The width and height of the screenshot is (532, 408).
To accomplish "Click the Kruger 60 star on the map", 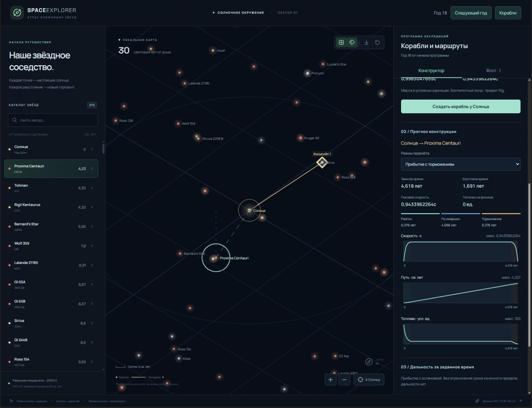I will pos(300,138).
